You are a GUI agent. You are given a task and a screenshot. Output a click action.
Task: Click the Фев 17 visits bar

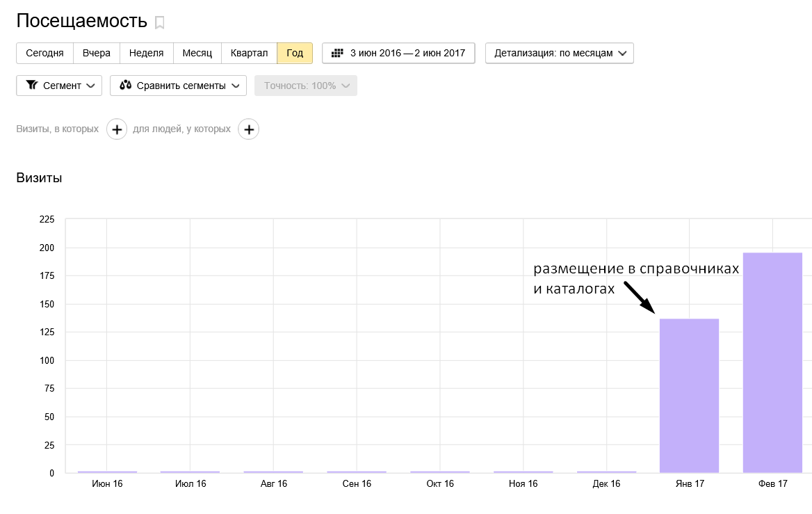772,362
